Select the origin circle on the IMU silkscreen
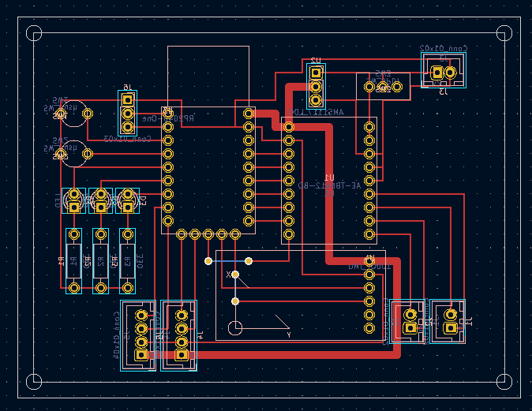 coord(235,328)
